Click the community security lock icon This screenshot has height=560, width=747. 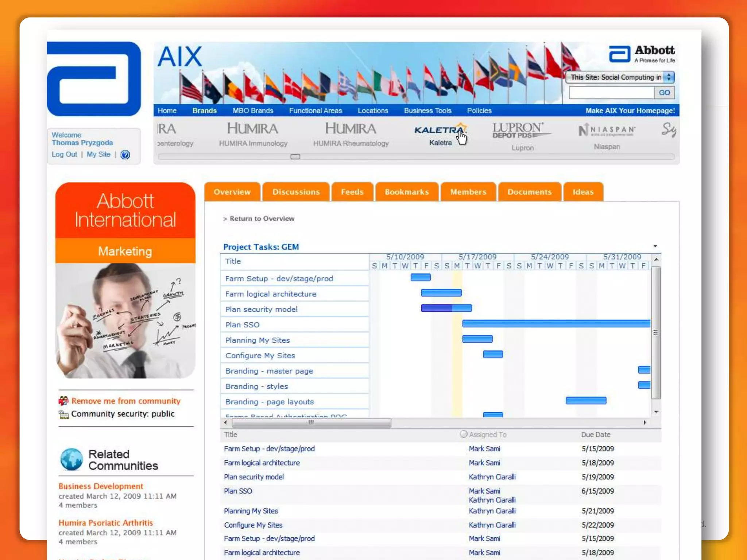click(x=63, y=414)
